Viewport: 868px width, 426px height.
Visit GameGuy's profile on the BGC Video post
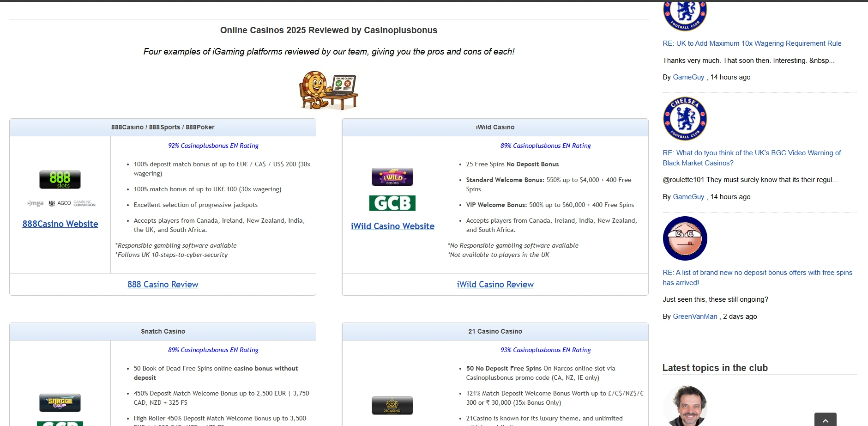point(689,197)
